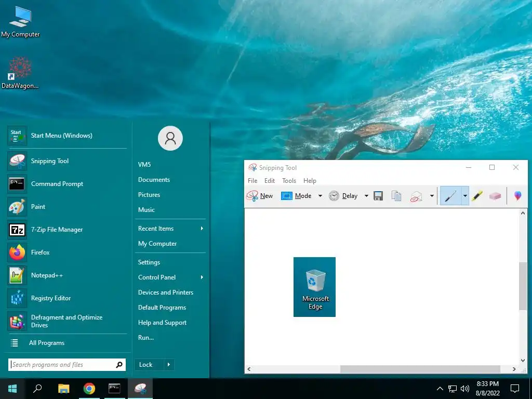Viewport: 532px width, 399px height.
Task: Open My Computer desktop icon
Action: point(20,22)
